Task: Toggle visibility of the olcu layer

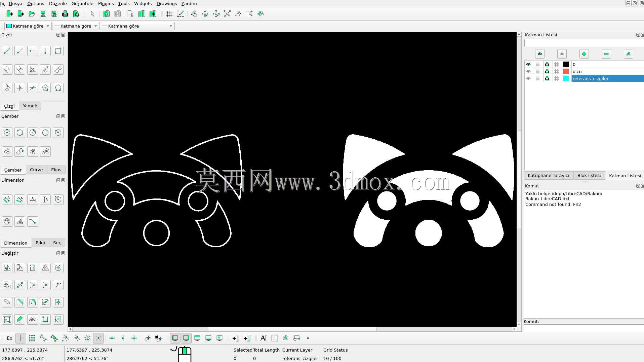Action: [528, 71]
